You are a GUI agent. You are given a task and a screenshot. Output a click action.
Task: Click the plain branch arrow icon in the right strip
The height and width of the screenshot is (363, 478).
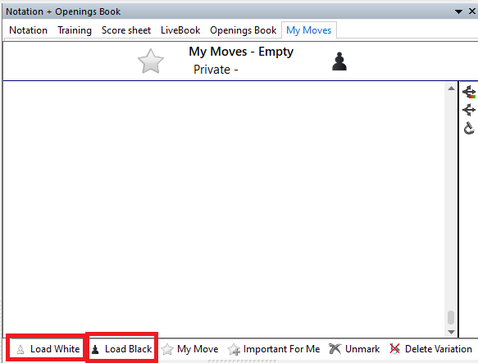tap(469, 110)
